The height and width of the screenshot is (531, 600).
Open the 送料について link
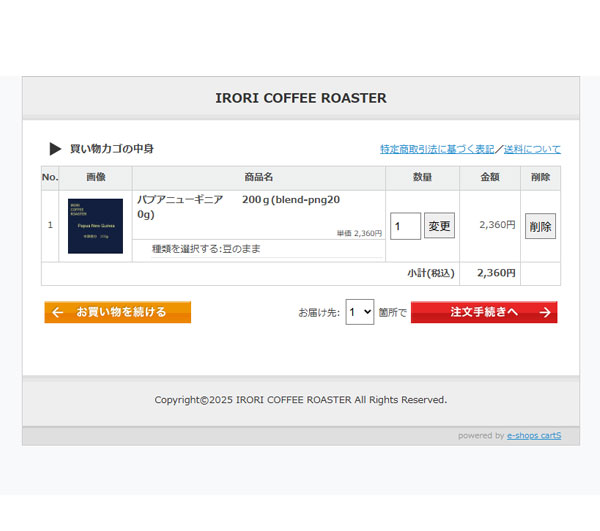coord(532,149)
